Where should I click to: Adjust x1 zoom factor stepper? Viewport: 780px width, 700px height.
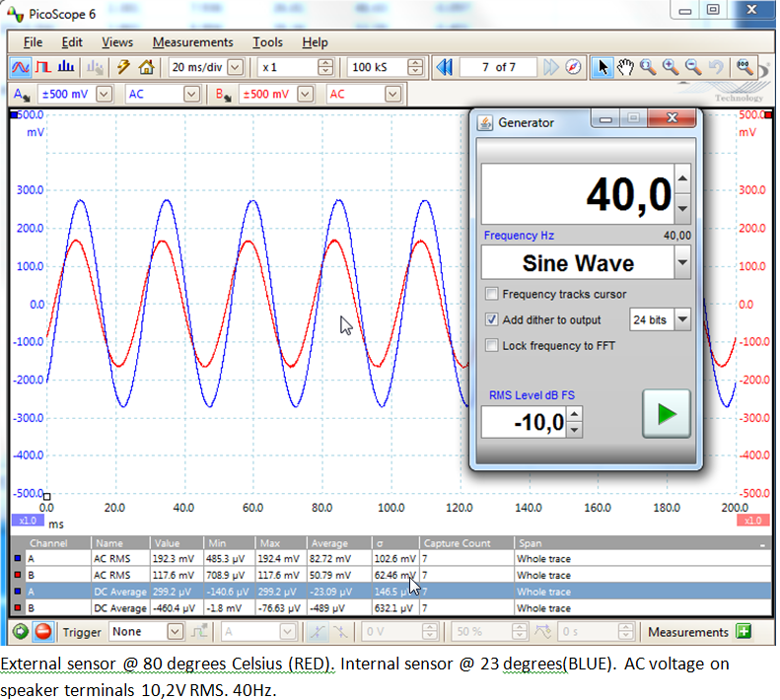pyautogui.click(x=325, y=67)
